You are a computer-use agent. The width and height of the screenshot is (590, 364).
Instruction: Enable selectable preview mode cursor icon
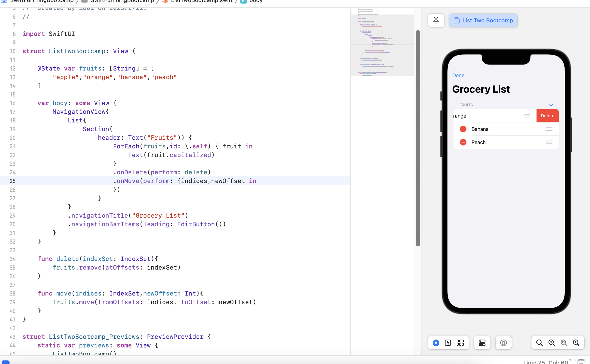click(448, 343)
